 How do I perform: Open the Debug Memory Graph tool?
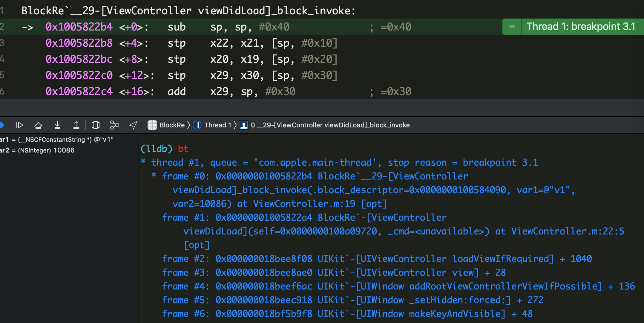(x=114, y=125)
